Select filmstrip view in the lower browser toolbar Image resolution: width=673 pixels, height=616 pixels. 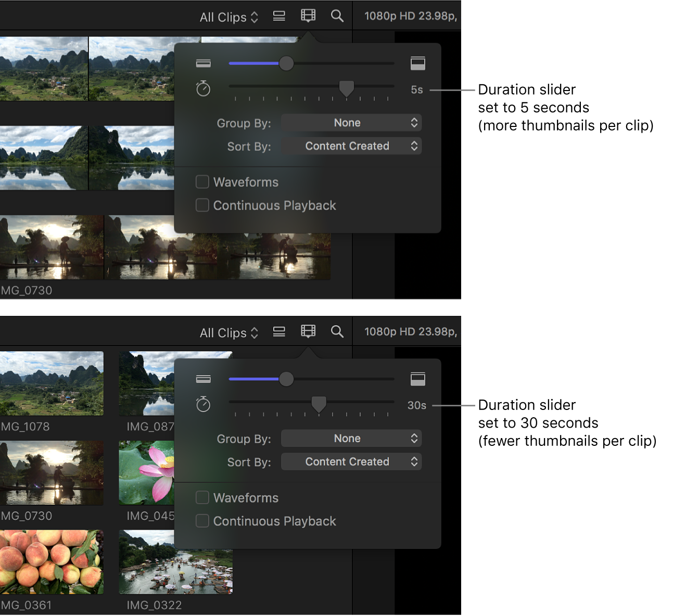[308, 331]
